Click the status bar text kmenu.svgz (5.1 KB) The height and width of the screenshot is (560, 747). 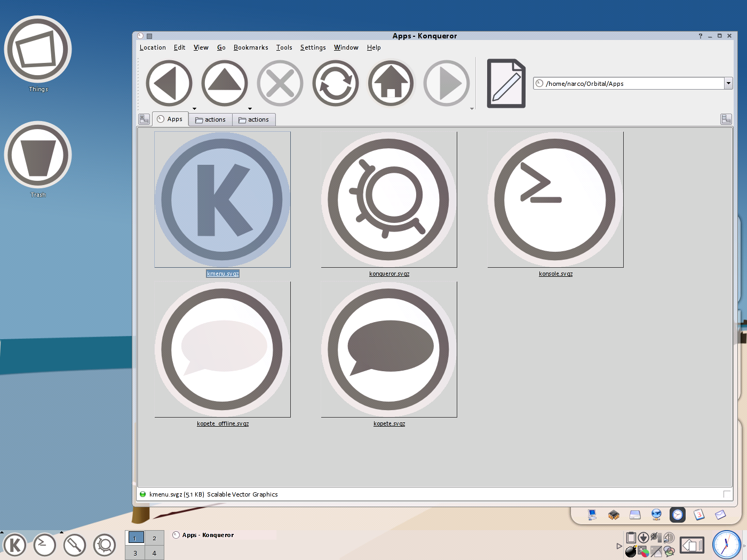(177, 494)
